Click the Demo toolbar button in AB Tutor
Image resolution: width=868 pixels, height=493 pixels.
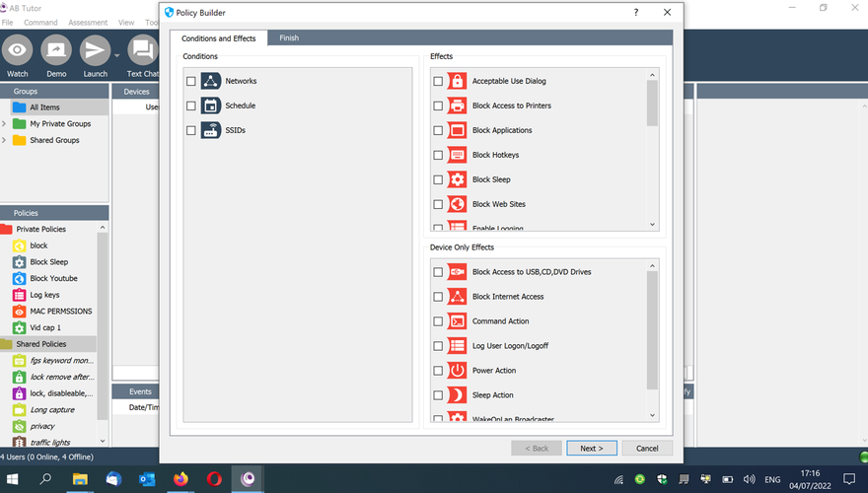click(56, 56)
